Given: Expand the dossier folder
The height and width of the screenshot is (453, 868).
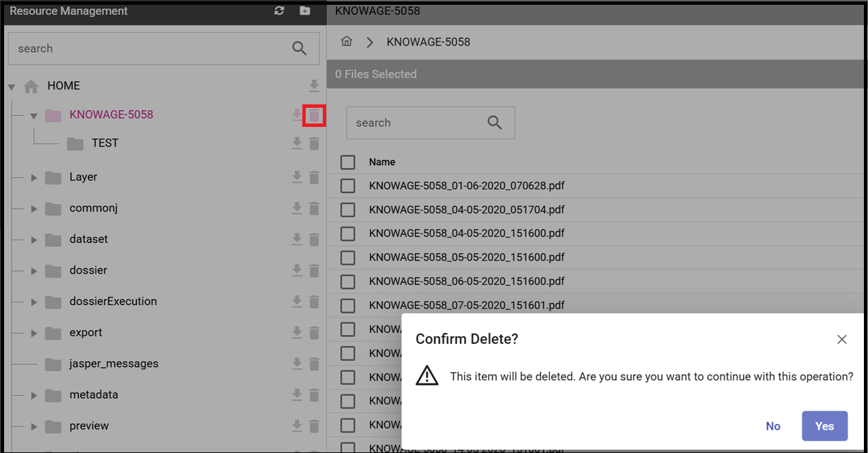Looking at the screenshot, I should (34, 271).
